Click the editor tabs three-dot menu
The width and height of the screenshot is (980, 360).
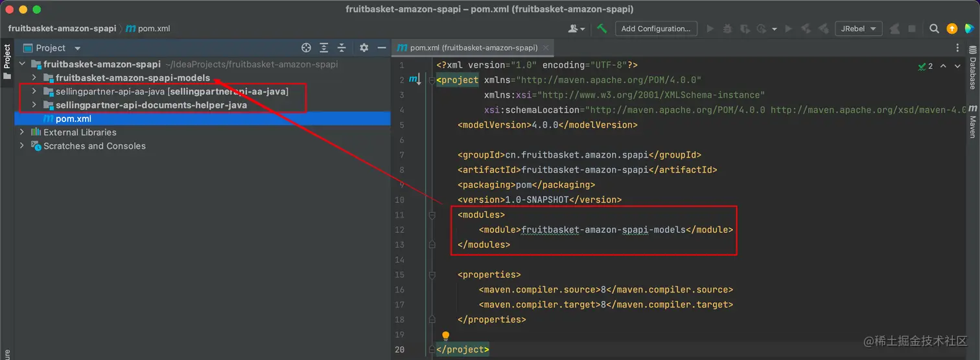coord(957,48)
